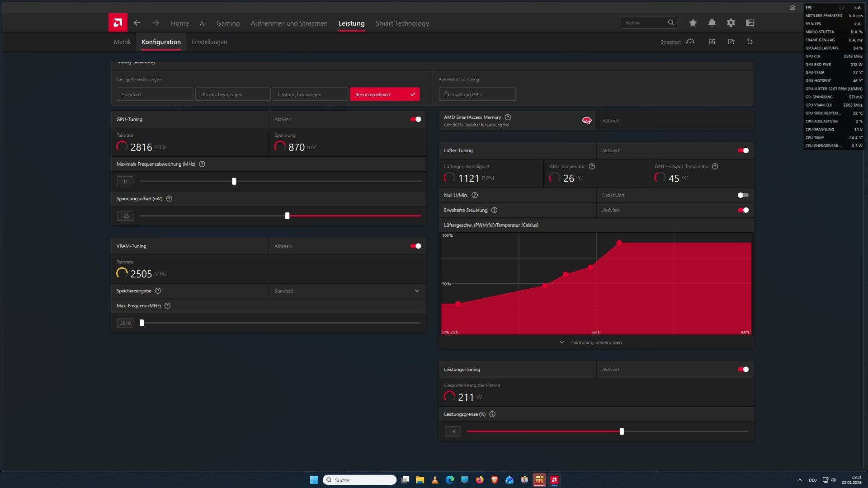868x488 pixels.
Task: Enable the Null U/Min. toggle
Action: coord(743,195)
